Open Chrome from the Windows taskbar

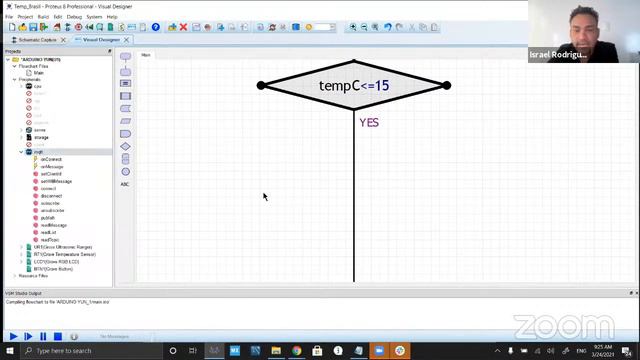297,351
